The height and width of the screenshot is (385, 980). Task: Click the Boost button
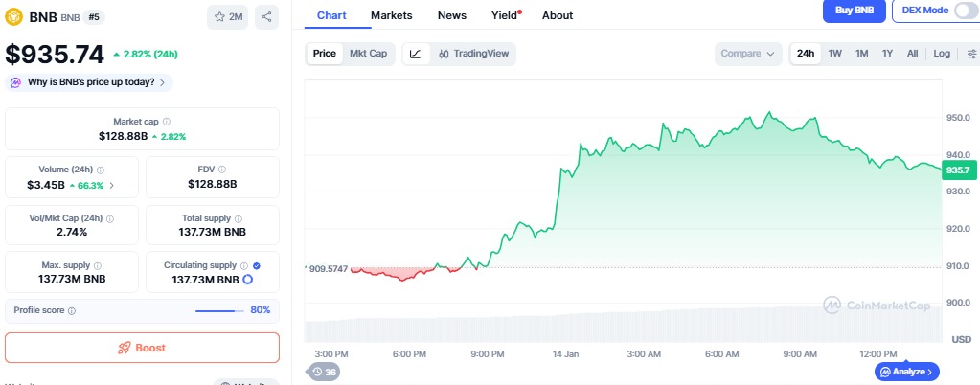(x=142, y=348)
